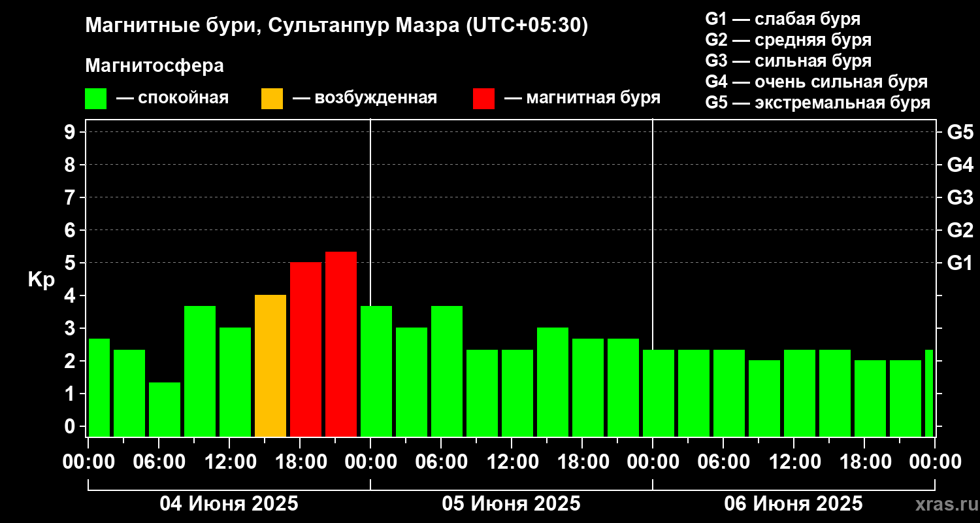Click the '12:00' time label under 05 Июня
The width and height of the screenshot is (980, 523).
(512, 462)
